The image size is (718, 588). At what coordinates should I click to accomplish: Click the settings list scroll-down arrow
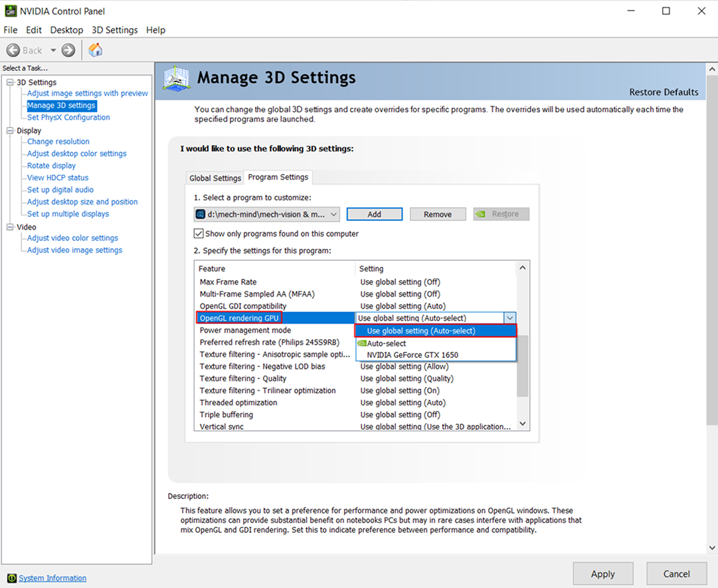[523, 423]
